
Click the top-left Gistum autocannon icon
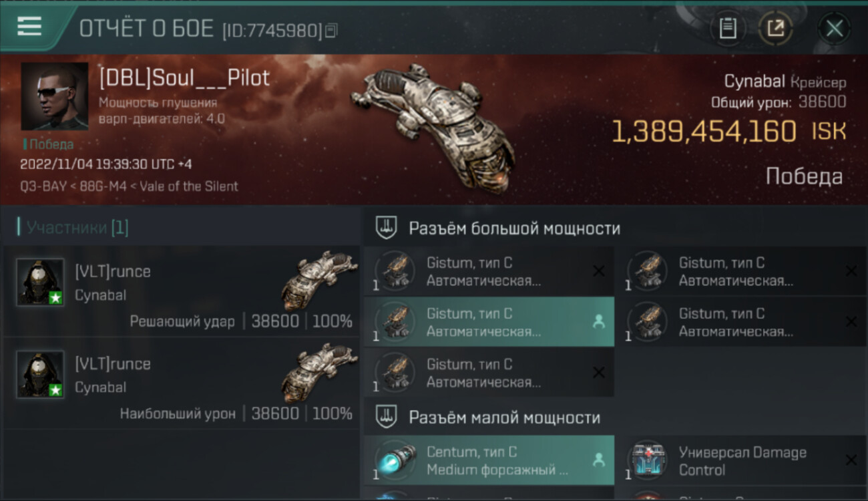point(395,271)
